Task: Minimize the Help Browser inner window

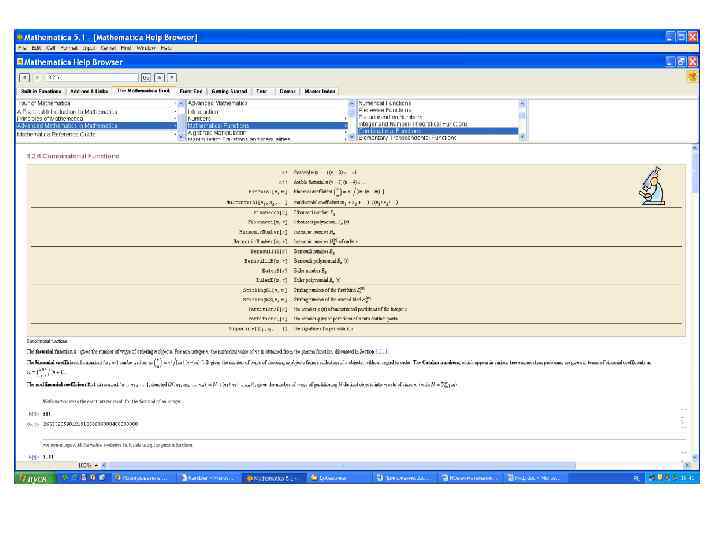Action: pyautogui.click(x=670, y=62)
